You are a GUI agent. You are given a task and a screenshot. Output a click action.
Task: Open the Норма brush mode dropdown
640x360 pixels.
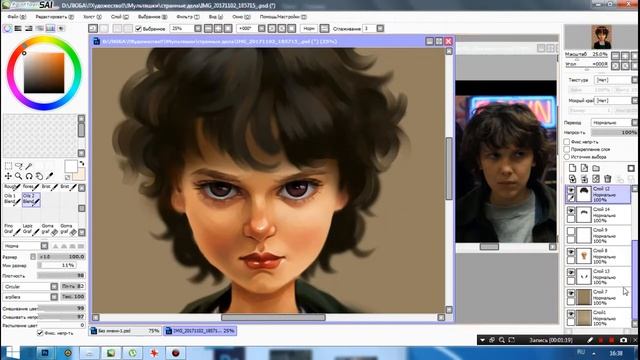click(x=26, y=246)
